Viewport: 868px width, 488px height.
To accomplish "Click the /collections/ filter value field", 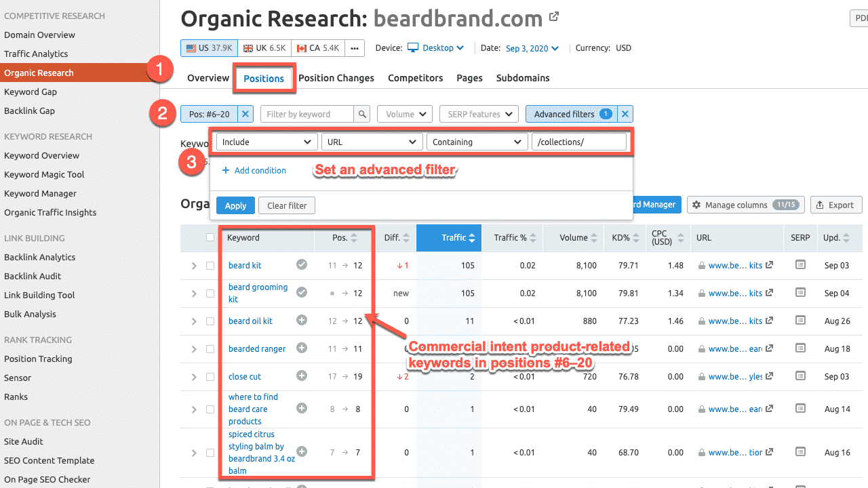I will 579,142.
